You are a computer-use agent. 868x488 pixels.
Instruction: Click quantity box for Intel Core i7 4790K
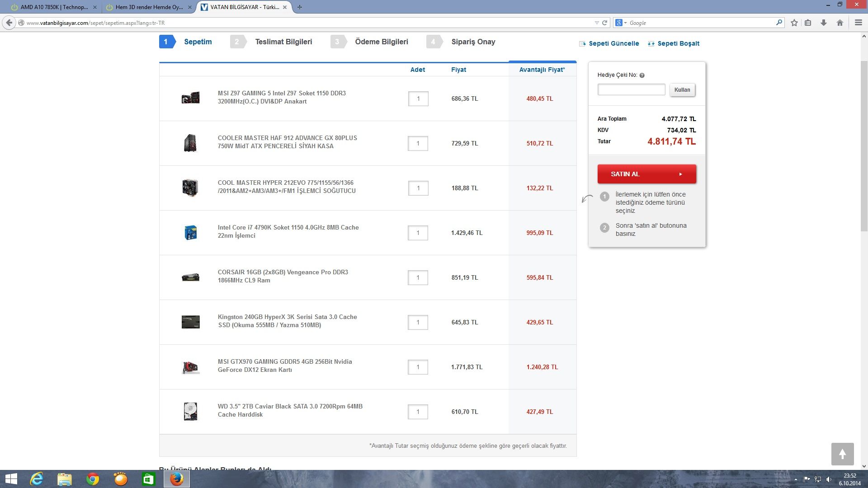click(x=418, y=233)
